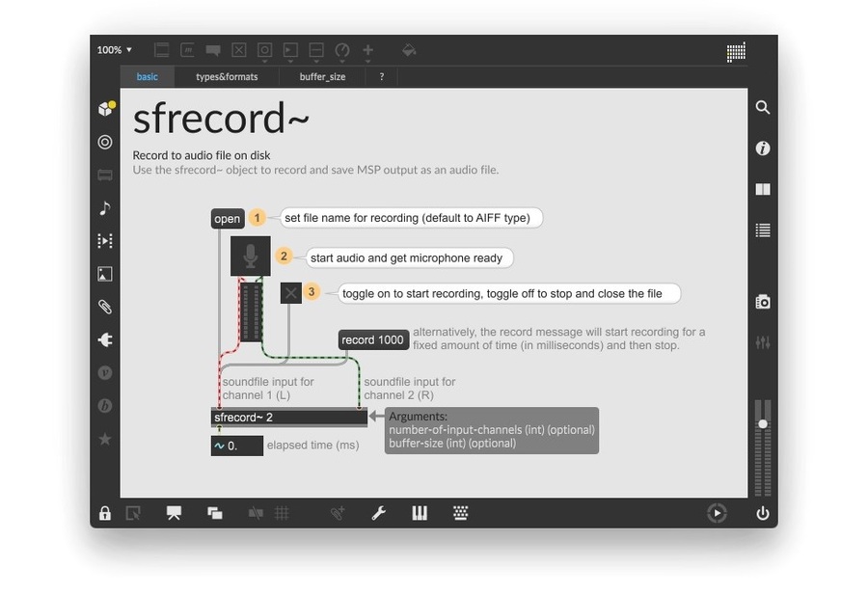This screenshot has height=595, width=868.
Task: Expand the arrow below the dial icon
Action: 342,62
